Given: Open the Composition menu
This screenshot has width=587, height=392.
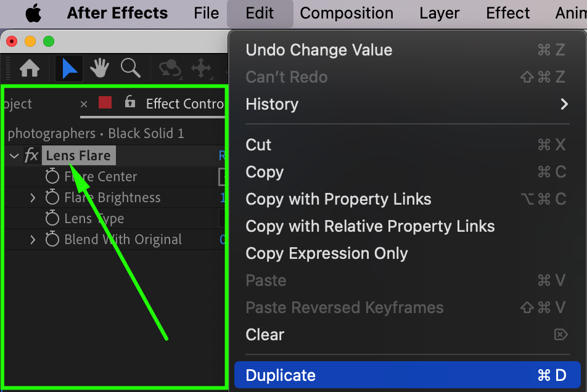Looking at the screenshot, I should 347,13.
